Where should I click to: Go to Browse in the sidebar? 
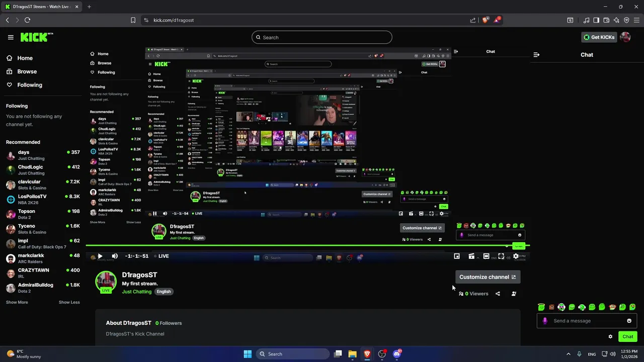[22, 71]
